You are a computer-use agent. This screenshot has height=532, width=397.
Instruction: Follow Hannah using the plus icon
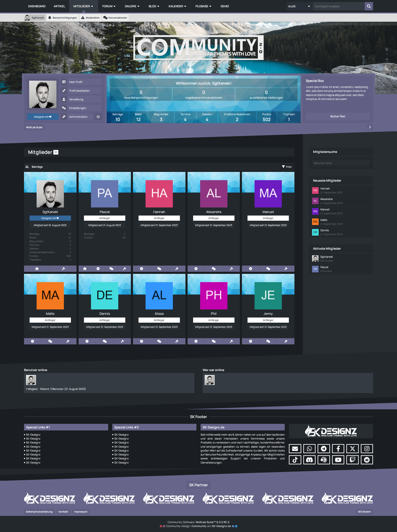142,268
